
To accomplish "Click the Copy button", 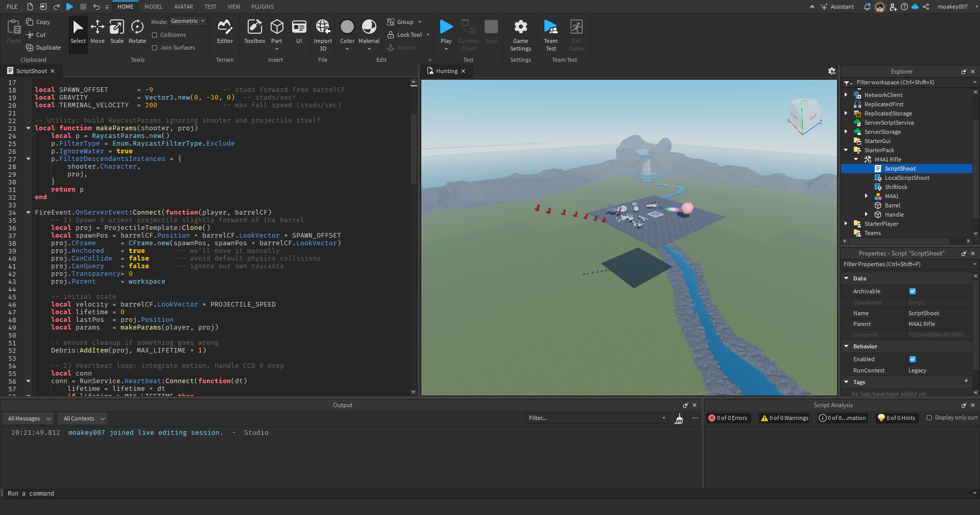I will pos(38,22).
